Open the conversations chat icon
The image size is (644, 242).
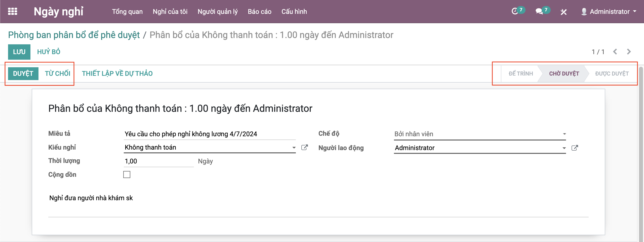point(539,11)
